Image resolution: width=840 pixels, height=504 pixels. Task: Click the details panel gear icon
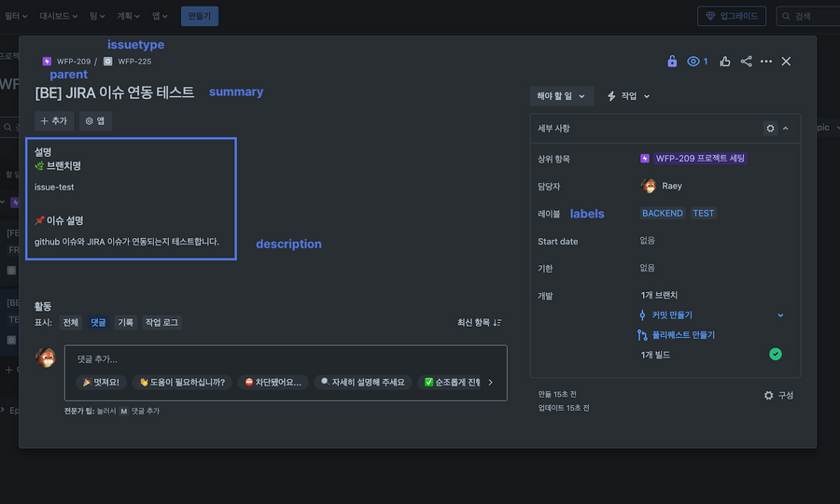(x=770, y=128)
